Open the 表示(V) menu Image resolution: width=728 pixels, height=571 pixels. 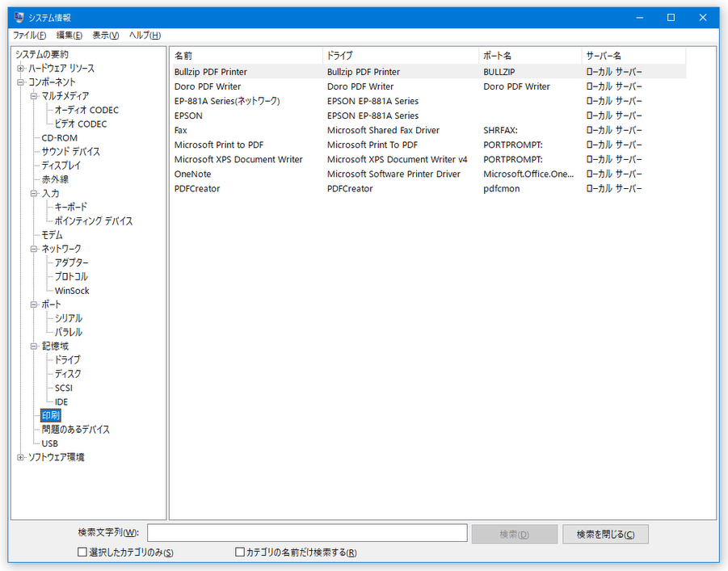(105, 36)
